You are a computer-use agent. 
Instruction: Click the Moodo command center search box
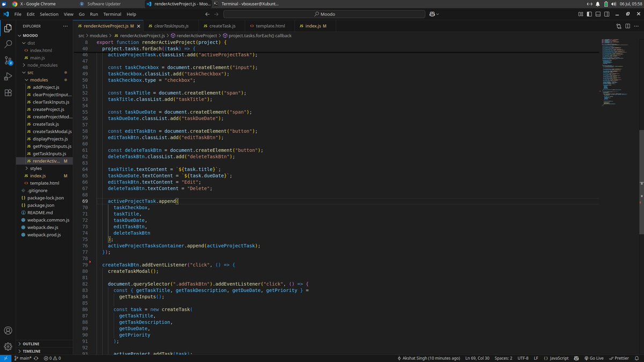click(325, 14)
